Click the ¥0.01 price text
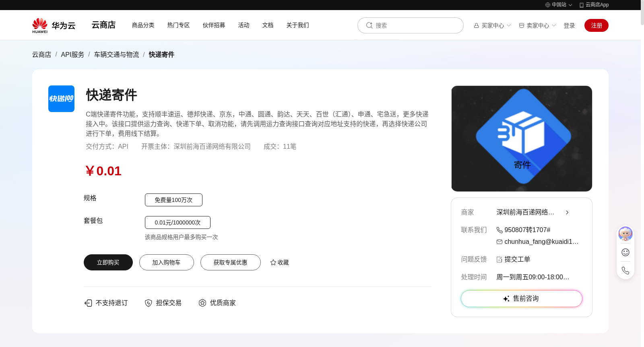The width and height of the screenshot is (644, 347). [103, 171]
